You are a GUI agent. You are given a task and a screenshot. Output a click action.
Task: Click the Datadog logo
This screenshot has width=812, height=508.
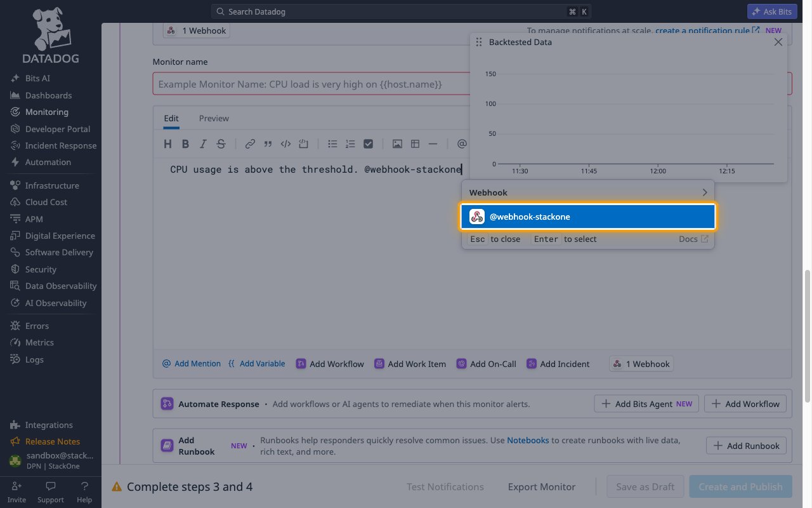51,36
